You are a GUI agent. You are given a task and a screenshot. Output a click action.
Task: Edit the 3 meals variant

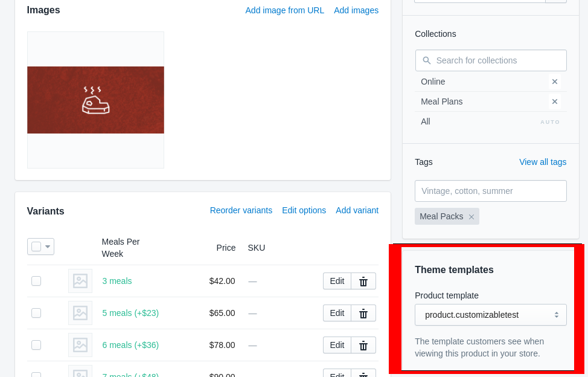click(x=336, y=281)
